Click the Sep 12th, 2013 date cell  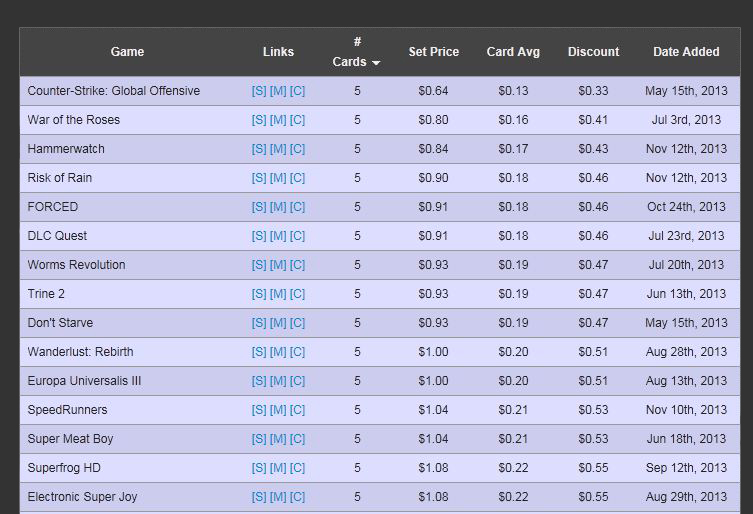click(x=686, y=468)
